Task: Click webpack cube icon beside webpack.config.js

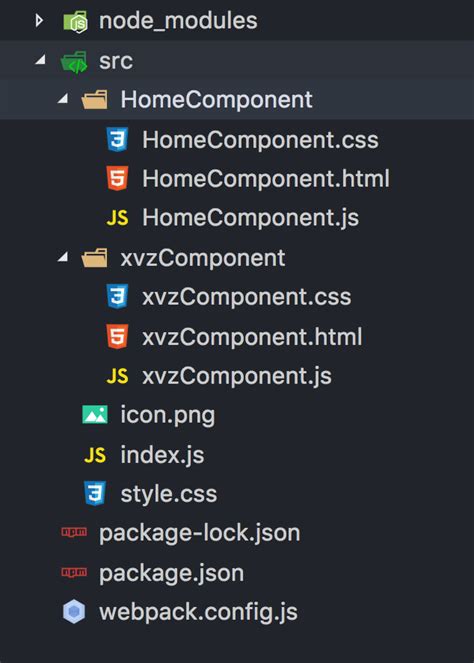Action: (74, 612)
